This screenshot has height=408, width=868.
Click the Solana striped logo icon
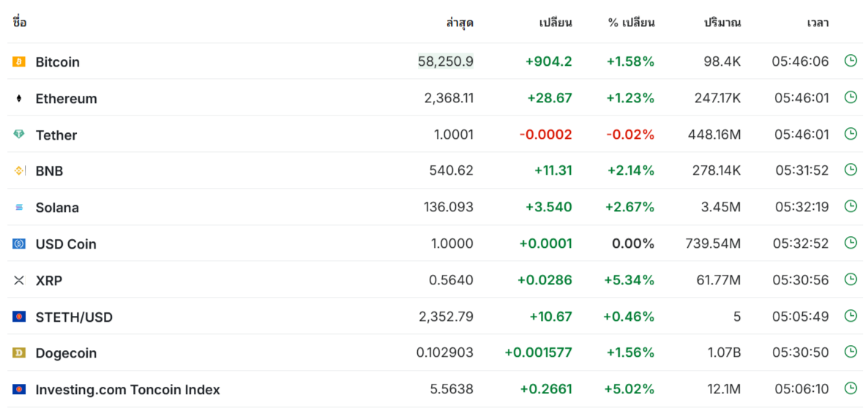coord(19,208)
